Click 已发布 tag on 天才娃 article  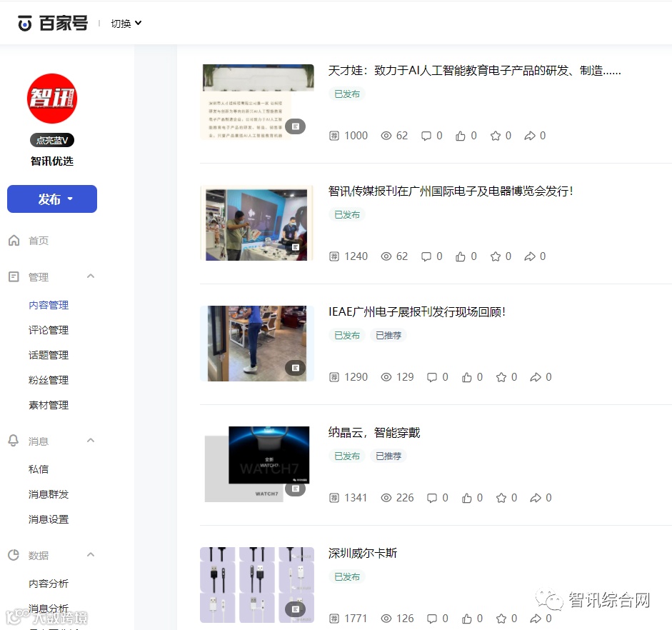pyautogui.click(x=347, y=94)
